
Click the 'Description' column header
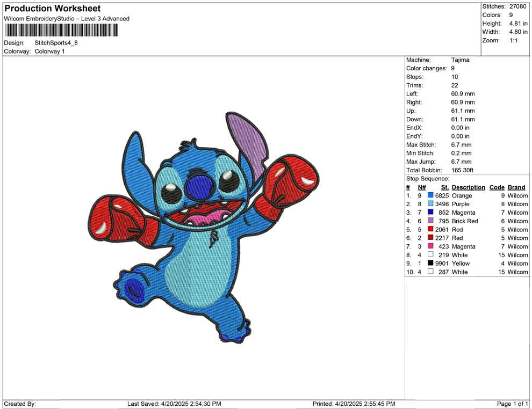pyautogui.click(x=468, y=187)
